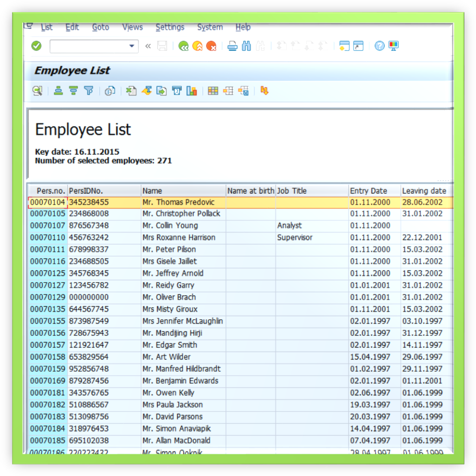Export list to spreadsheet icon

pos(131,91)
